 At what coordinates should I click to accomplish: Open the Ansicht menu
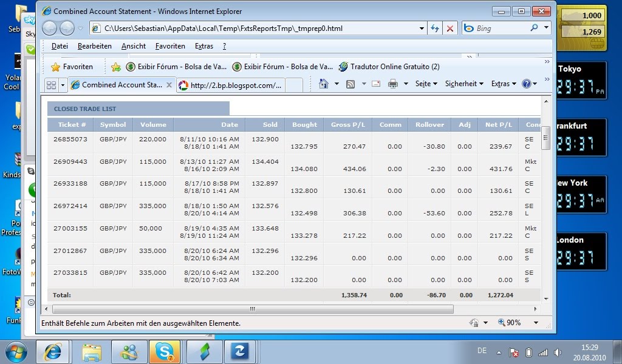click(x=133, y=46)
